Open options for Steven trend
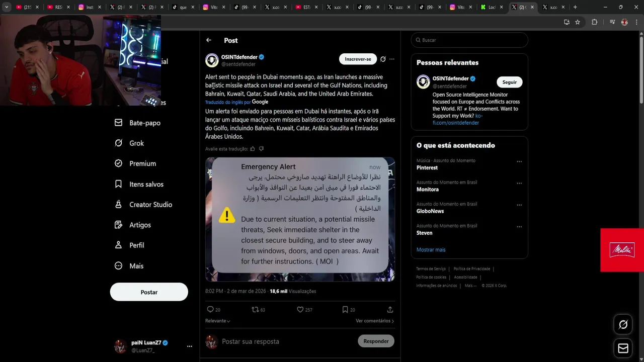 pyautogui.click(x=519, y=227)
